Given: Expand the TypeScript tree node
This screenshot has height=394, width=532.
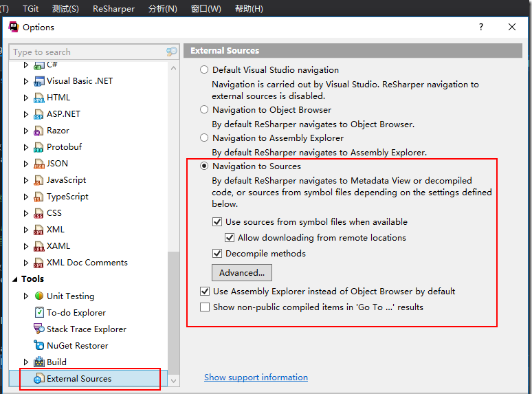Looking at the screenshot, I should coord(26,197).
